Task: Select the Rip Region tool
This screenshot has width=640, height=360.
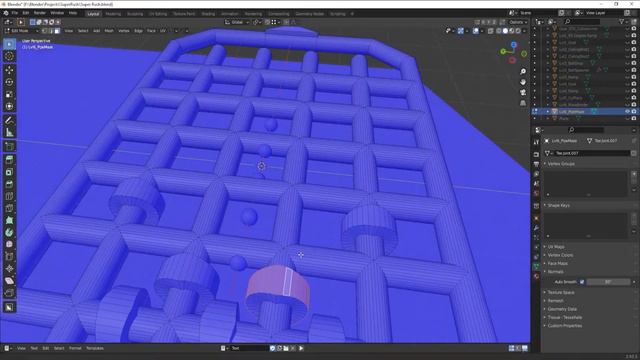Action: point(9,293)
